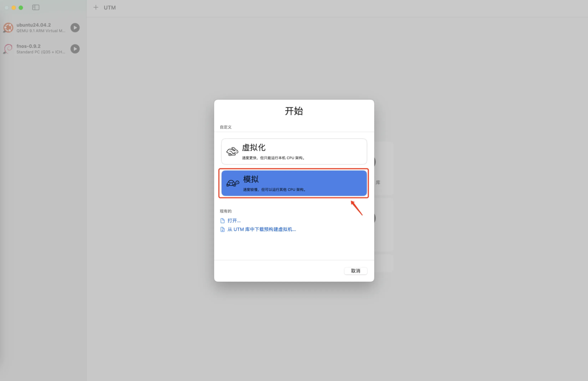Click the document icon next to 打开...
Image resolution: width=588 pixels, height=381 pixels.
222,221
